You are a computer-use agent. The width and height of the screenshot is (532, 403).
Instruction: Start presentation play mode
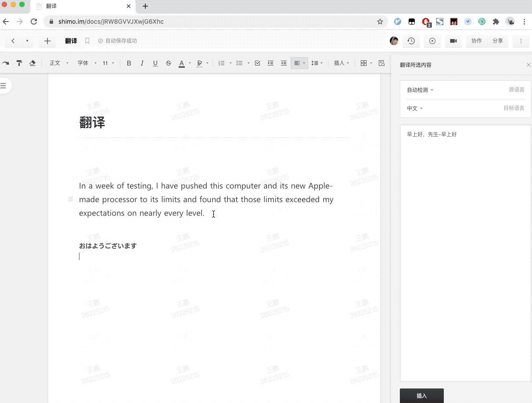[x=432, y=41]
